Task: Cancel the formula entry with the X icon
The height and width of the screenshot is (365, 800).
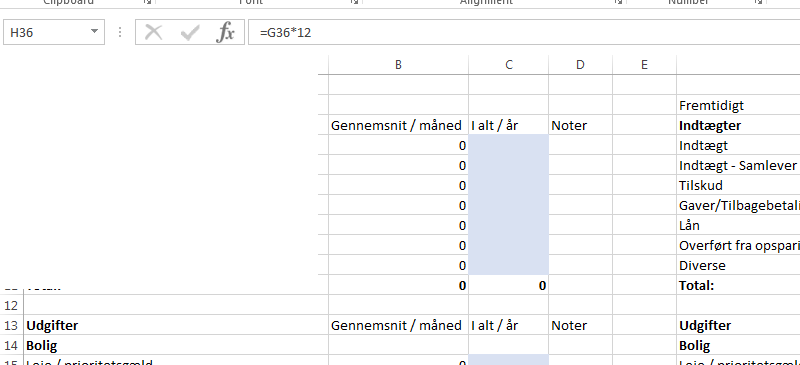Action: tap(153, 33)
